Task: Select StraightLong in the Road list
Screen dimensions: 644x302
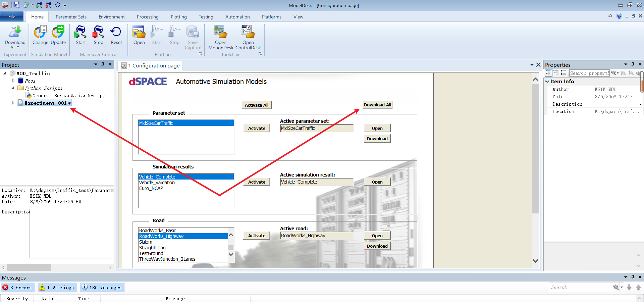Action: [x=152, y=248]
